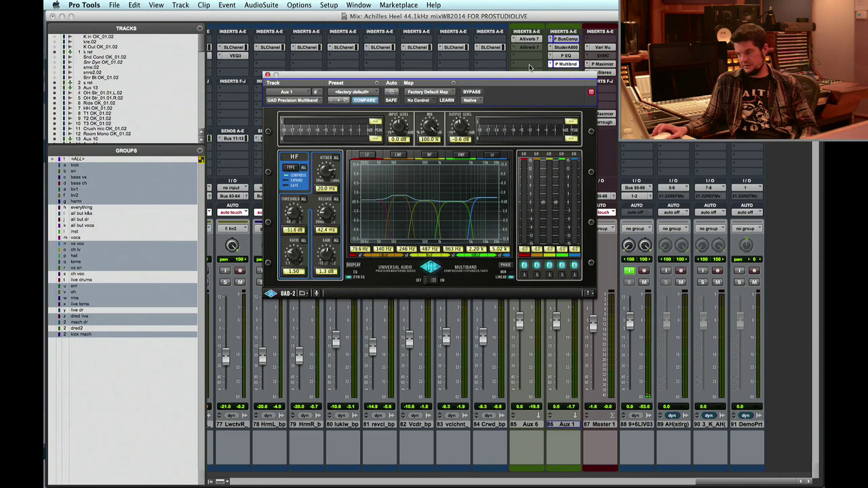Toggle automation SAFE button
Viewport: 868px width, 488px height.
pyautogui.click(x=391, y=100)
